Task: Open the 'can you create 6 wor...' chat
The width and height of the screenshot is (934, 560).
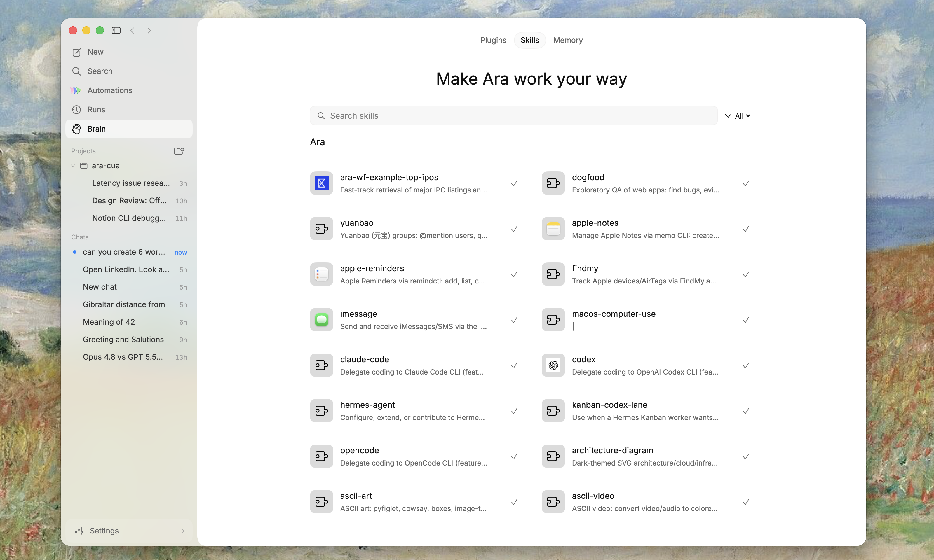Action: click(x=129, y=252)
